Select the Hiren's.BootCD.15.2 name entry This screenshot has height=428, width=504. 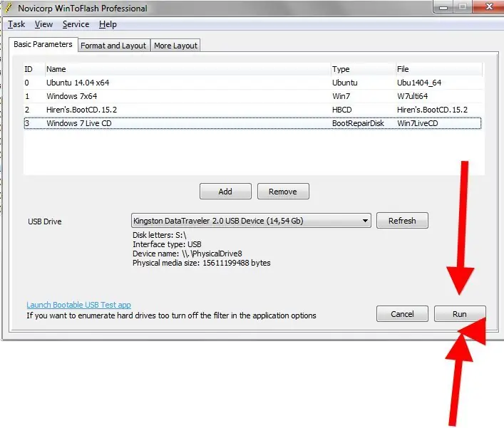pos(82,110)
